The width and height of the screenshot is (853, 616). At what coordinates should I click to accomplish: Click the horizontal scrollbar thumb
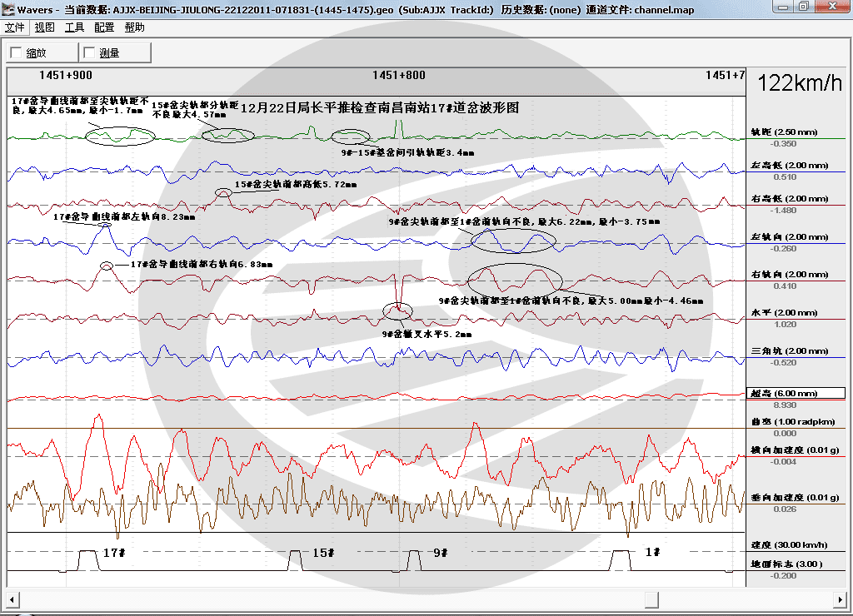click(651, 599)
